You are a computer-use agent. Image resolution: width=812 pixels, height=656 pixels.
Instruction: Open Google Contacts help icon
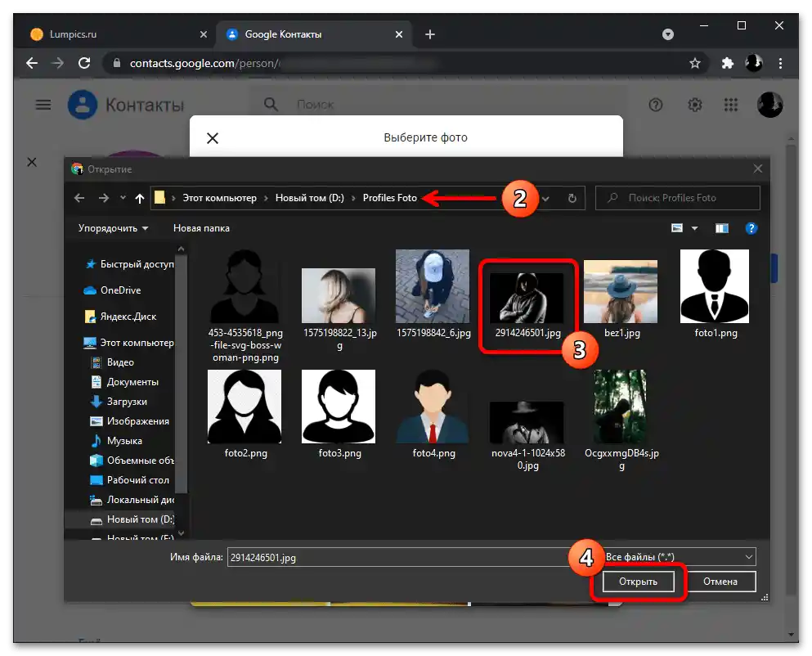click(656, 105)
